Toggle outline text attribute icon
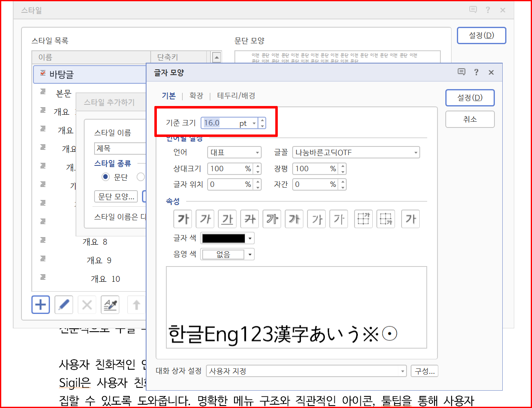The height and width of the screenshot is (408, 532). [x=272, y=219]
